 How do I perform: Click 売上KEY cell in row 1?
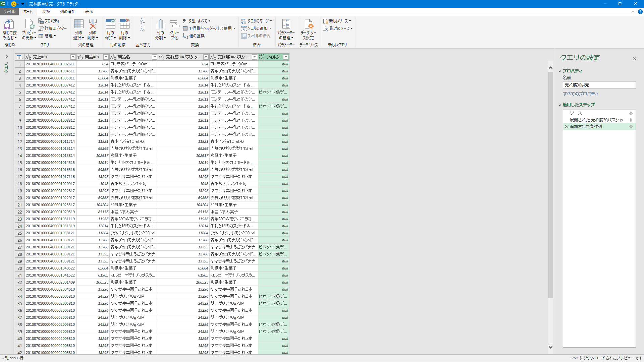[50, 64]
